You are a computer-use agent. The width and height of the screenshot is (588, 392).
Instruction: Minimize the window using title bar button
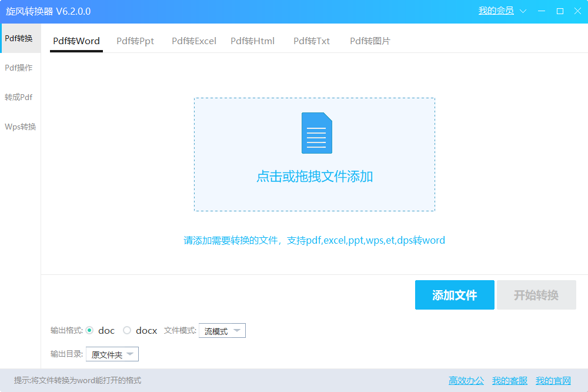point(542,11)
